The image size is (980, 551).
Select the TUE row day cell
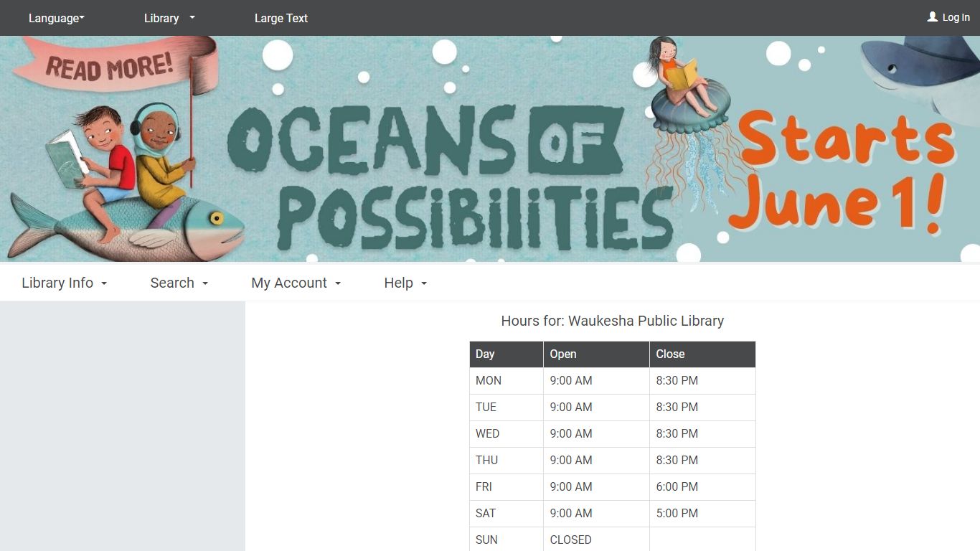(507, 408)
